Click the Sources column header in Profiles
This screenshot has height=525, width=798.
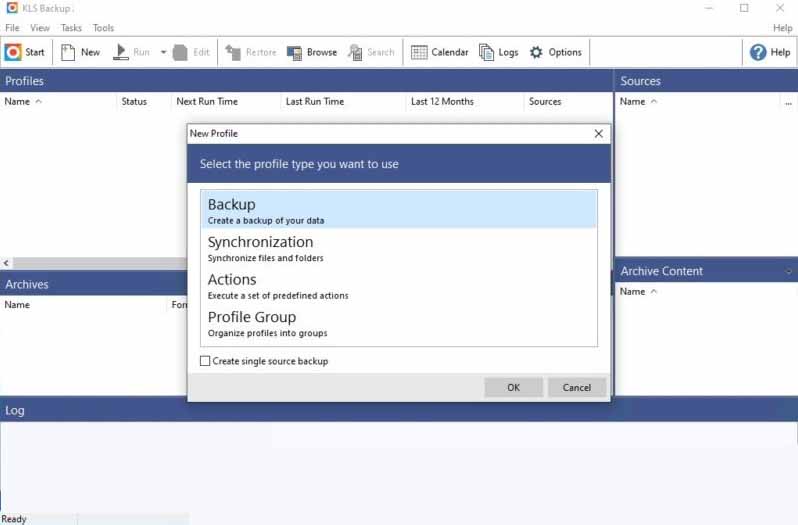point(568,101)
